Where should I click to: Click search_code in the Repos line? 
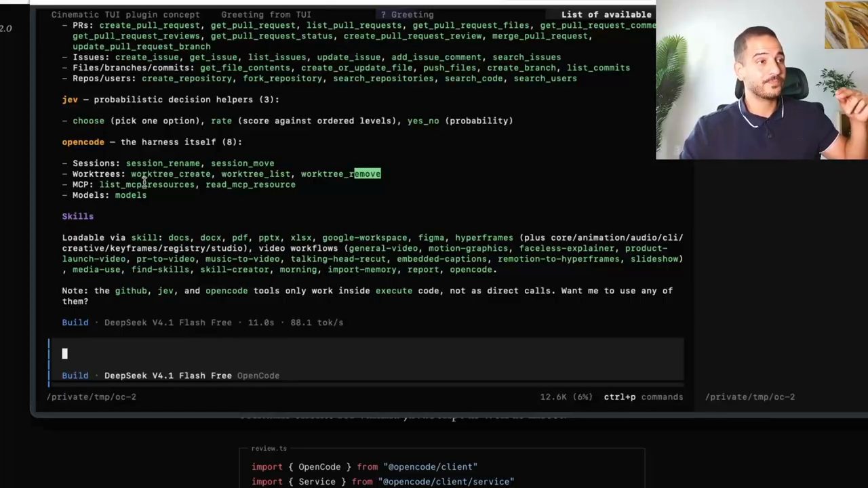(x=473, y=79)
